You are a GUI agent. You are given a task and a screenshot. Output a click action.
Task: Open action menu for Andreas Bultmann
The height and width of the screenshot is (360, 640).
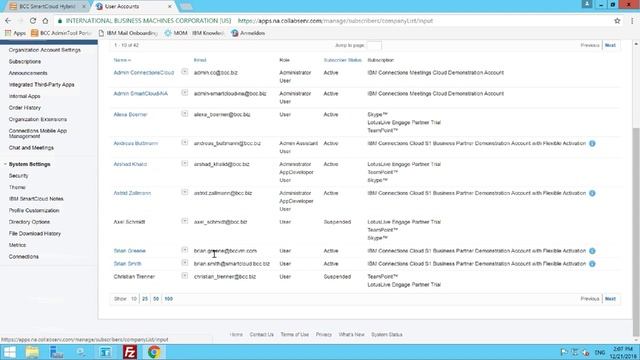pyautogui.click(x=184, y=143)
